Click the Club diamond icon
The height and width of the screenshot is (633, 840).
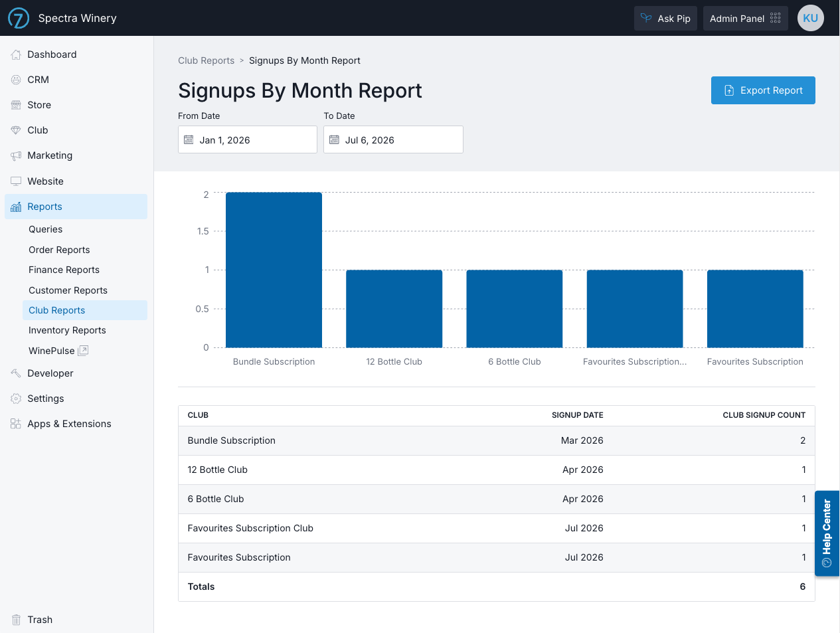tap(16, 130)
